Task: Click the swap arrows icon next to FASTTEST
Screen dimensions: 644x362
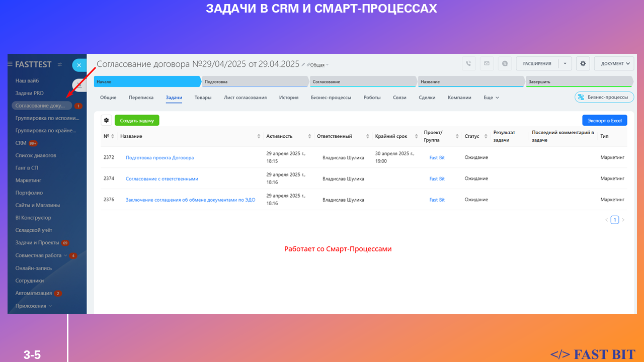Action: coord(60,64)
